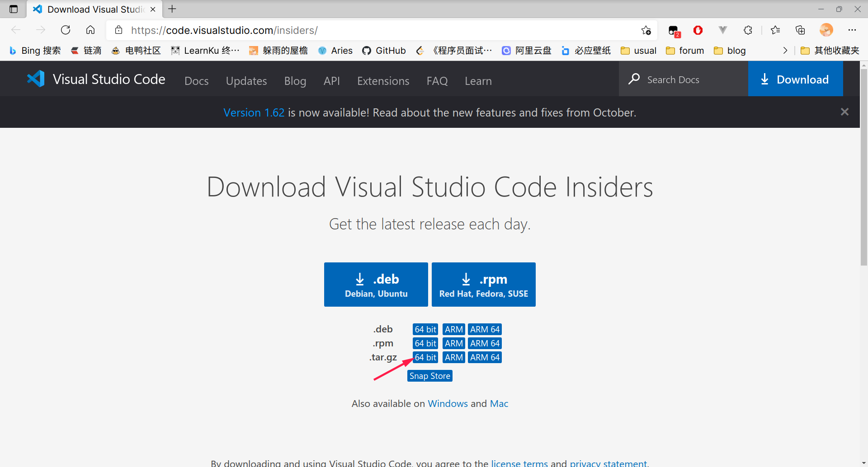Image resolution: width=868 pixels, height=467 pixels.
Task: Open the Docs menu item
Action: 197,81
